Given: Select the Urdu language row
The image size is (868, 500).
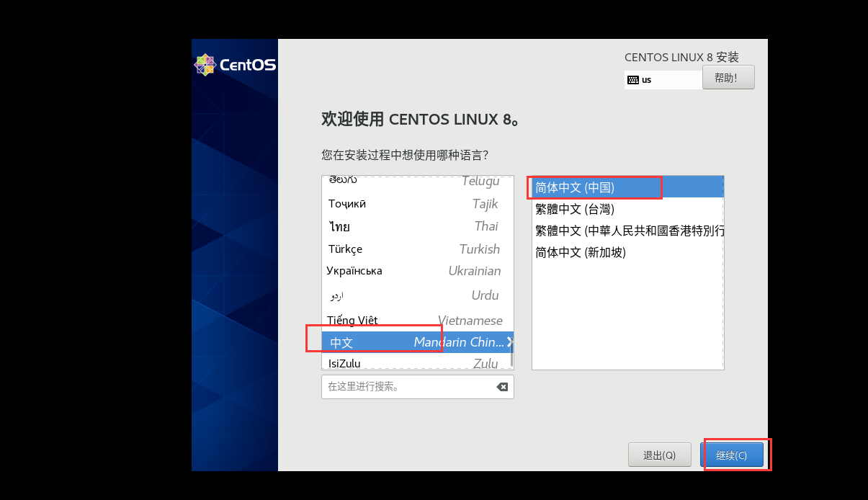Looking at the screenshot, I should point(417,295).
